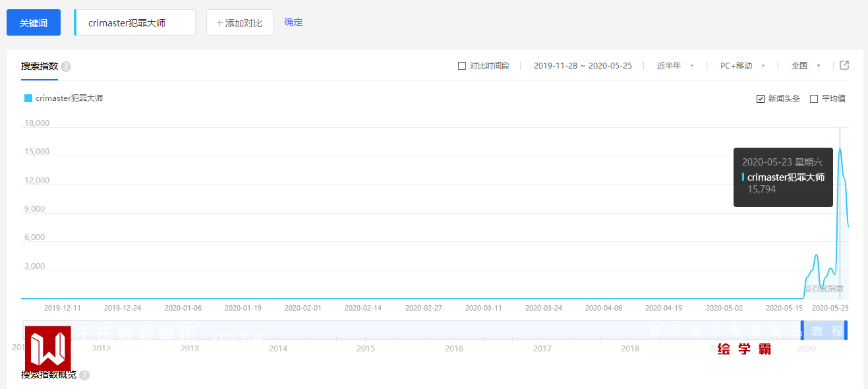The height and width of the screenshot is (389, 868).
Task: Select the 搜索指数 tab
Action: (x=40, y=66)
